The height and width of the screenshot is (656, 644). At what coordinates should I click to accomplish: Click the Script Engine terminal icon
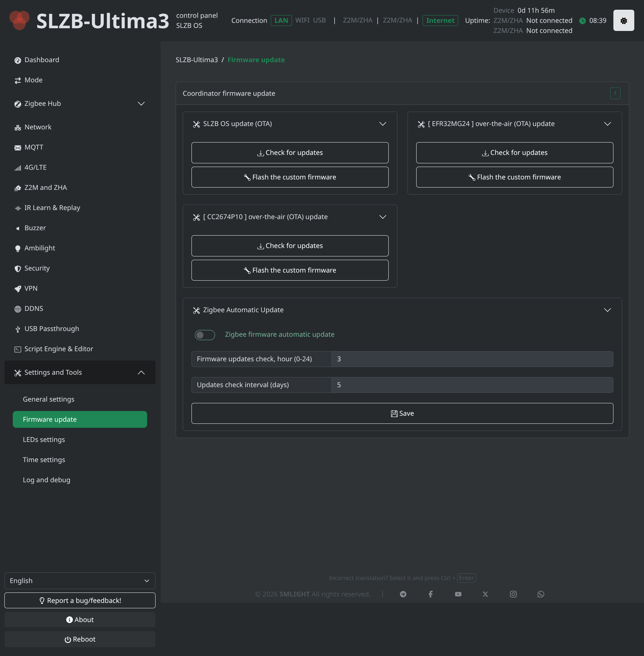point(17,349)
